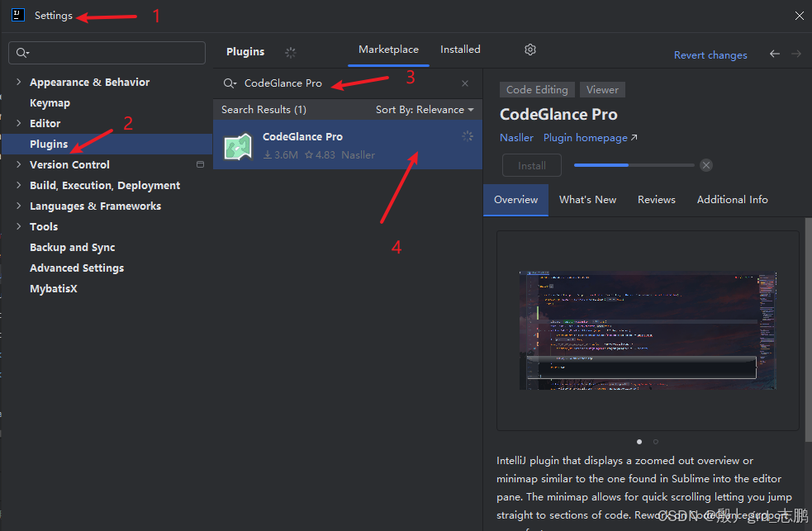Switch to the Installed tab
Viewport: 812px width, 531px height.
(460, 50)
